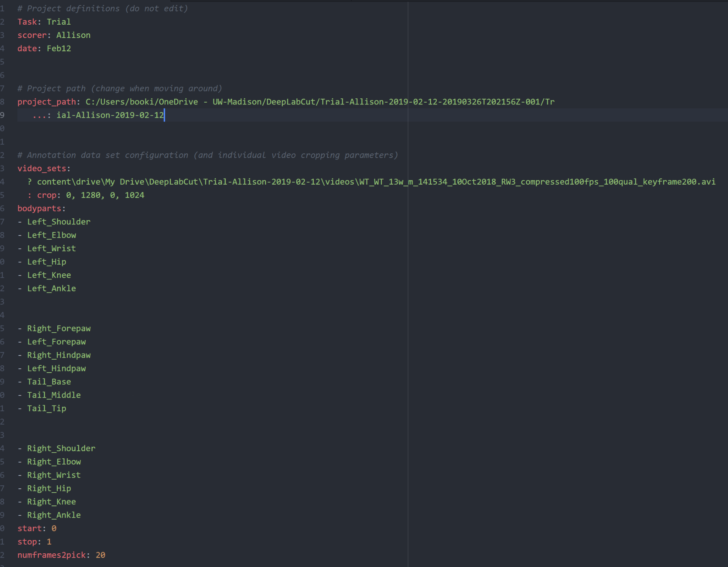Click the "Tail_Tip" bodypart
The image size is (728, 567).
tap(46, 408)
